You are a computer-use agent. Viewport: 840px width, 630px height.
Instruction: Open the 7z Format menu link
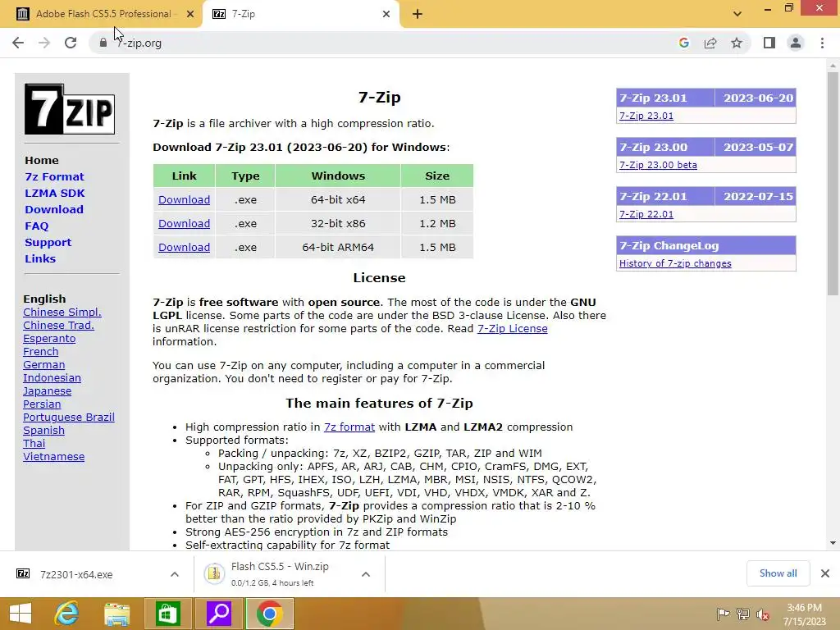(x=55, y=177)
